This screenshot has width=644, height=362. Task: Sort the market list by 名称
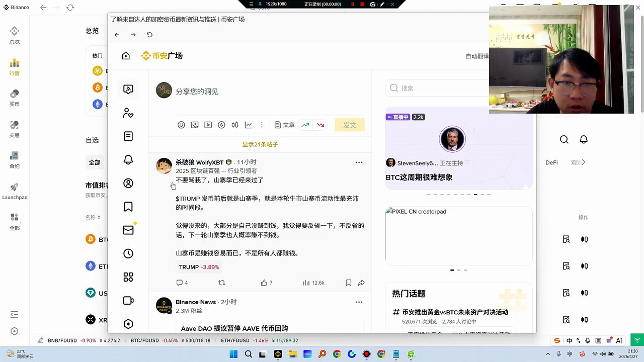point(93,217)
